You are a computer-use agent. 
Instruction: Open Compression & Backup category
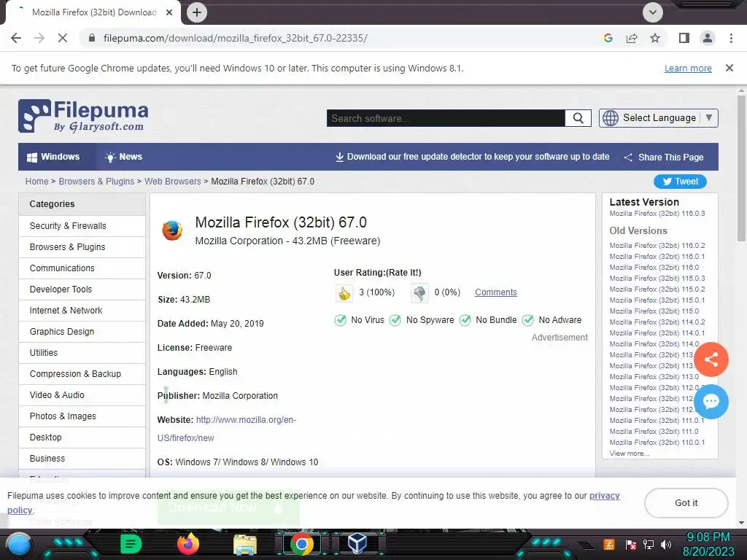pos(82,374)
